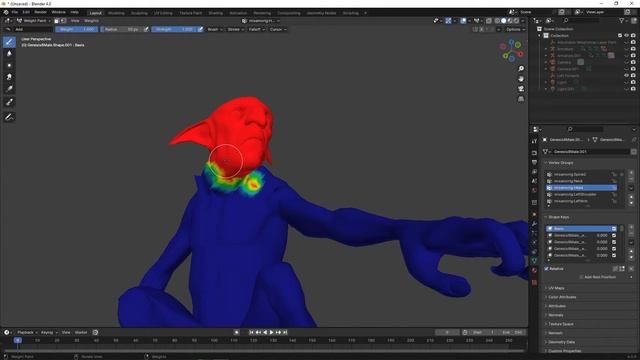Click the play animation button

271,333
